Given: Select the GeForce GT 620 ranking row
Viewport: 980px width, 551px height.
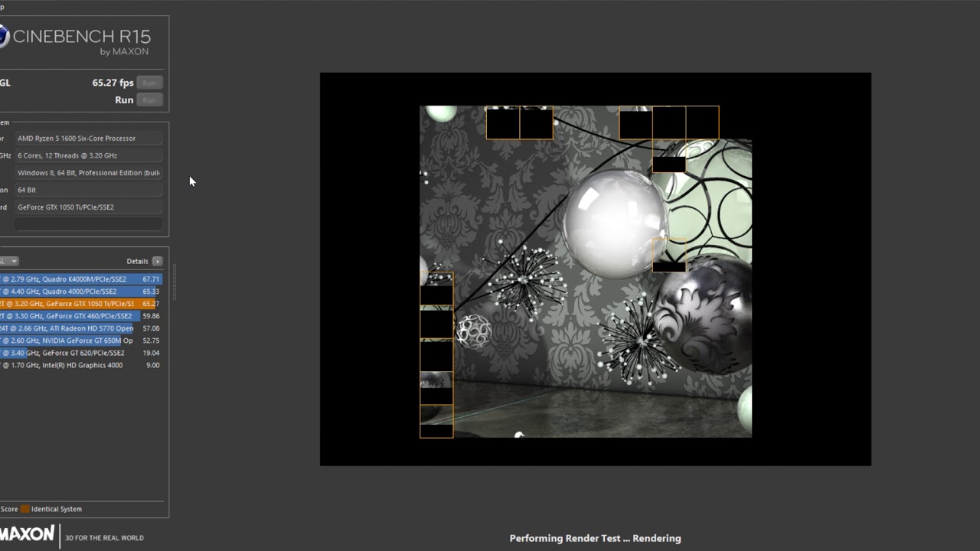Looking at the screenshot, I should point(81,353).
